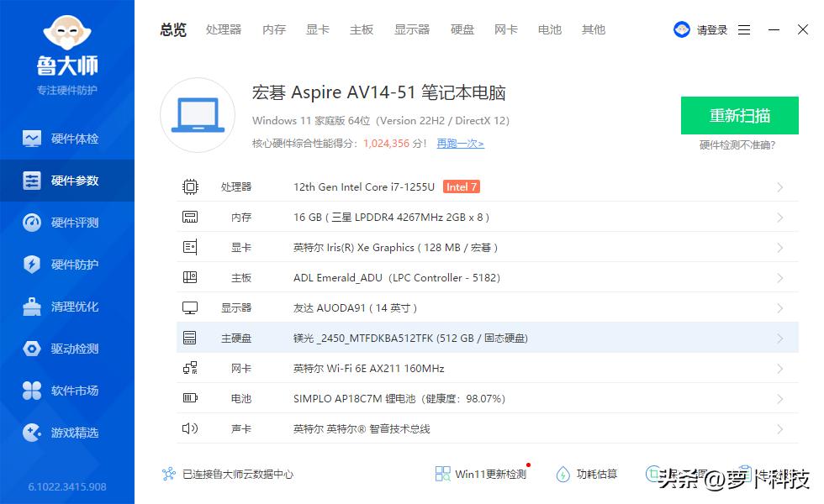Click the green 重新扫描 button
The image size is (824, 504).
click(x=739, y=116)
